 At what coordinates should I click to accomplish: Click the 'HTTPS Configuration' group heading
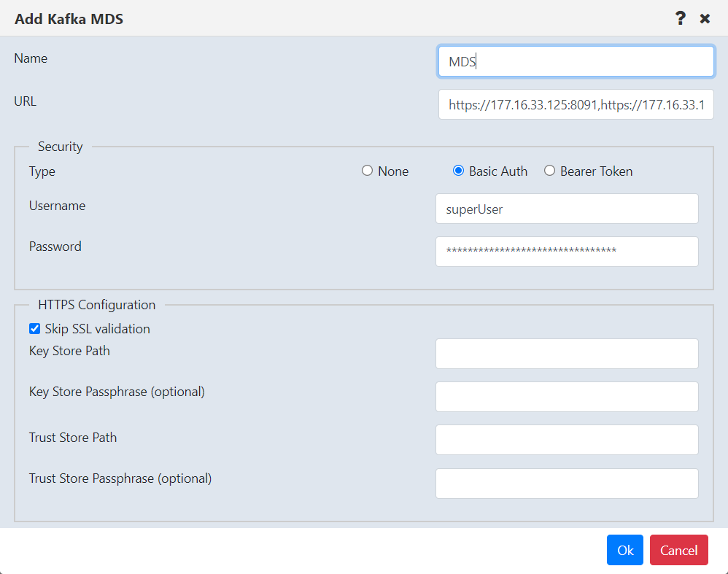(x=96, y=305)
